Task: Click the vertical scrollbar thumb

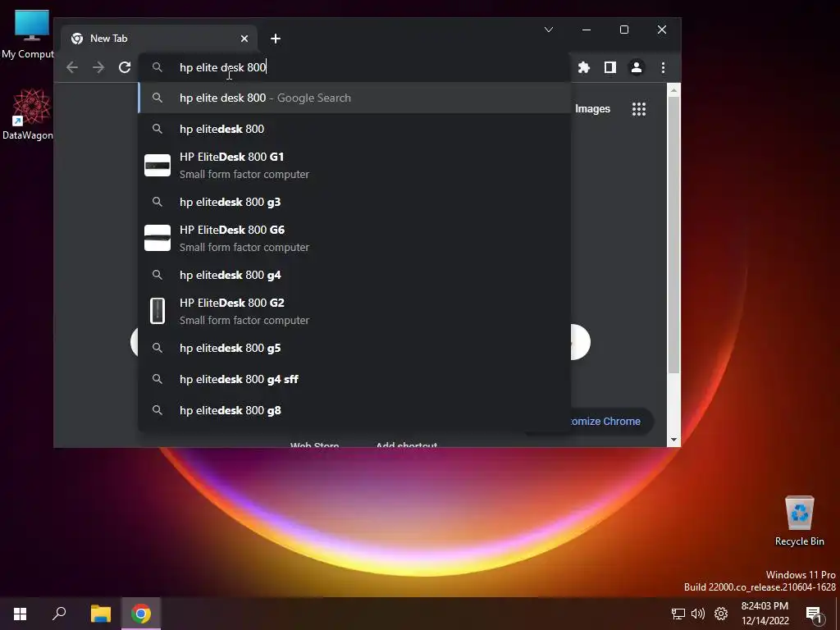Action: 674,235
